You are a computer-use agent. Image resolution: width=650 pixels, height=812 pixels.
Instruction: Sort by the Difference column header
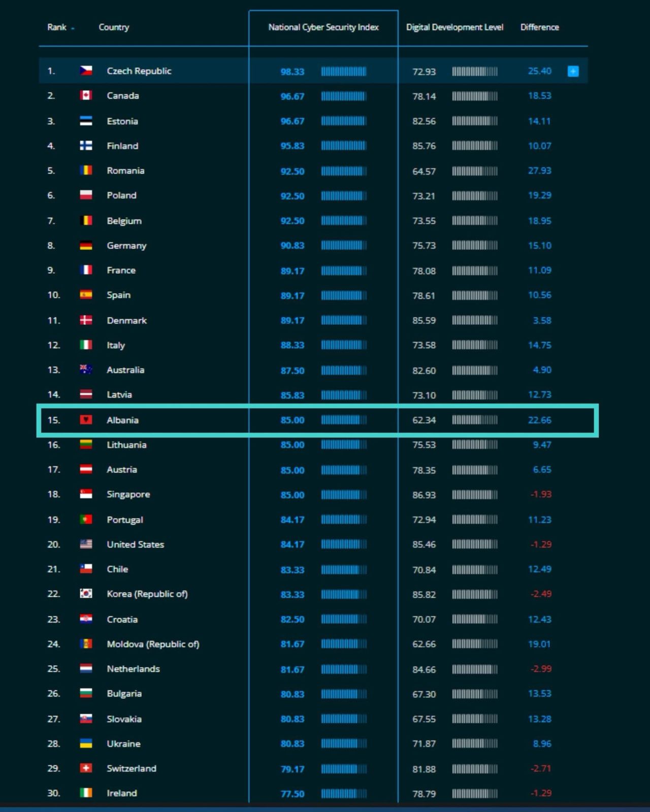[x=539, y=27]
